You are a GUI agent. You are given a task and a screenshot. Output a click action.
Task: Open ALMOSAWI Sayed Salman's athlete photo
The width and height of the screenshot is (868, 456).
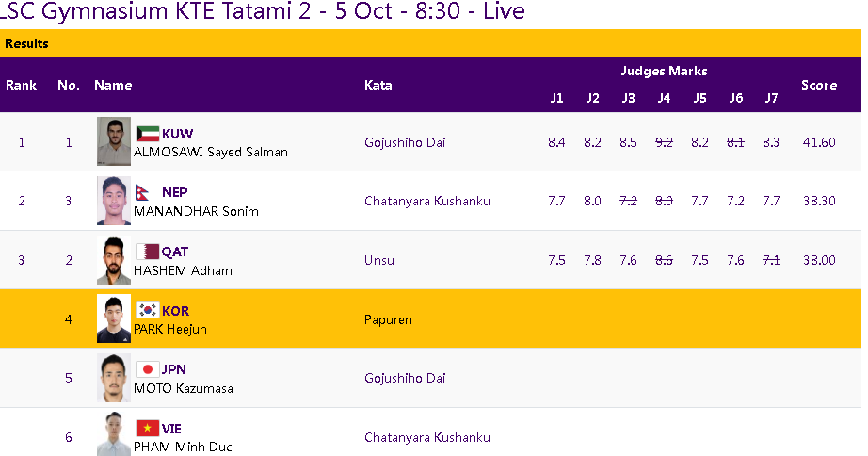(114, 141)
